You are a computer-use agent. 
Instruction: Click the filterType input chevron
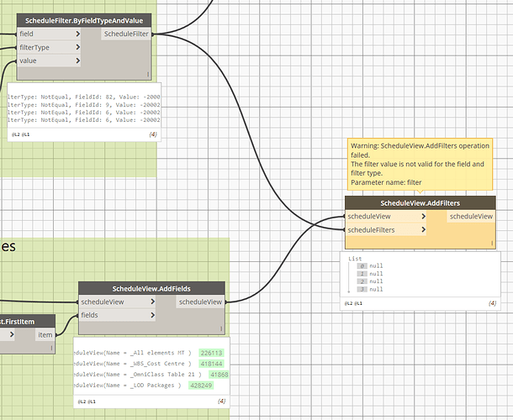[x=78, y=47]
